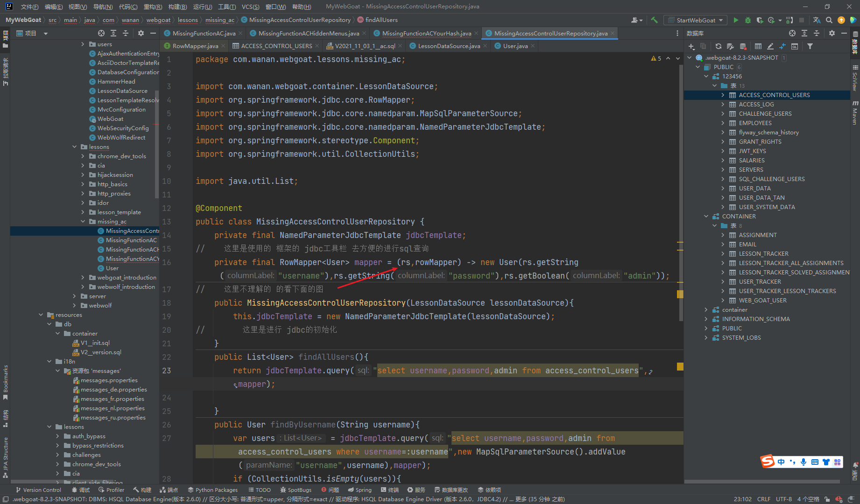Open the user account dropdown arrow
This screenshot has width=860, height=504.
point(641,20)
